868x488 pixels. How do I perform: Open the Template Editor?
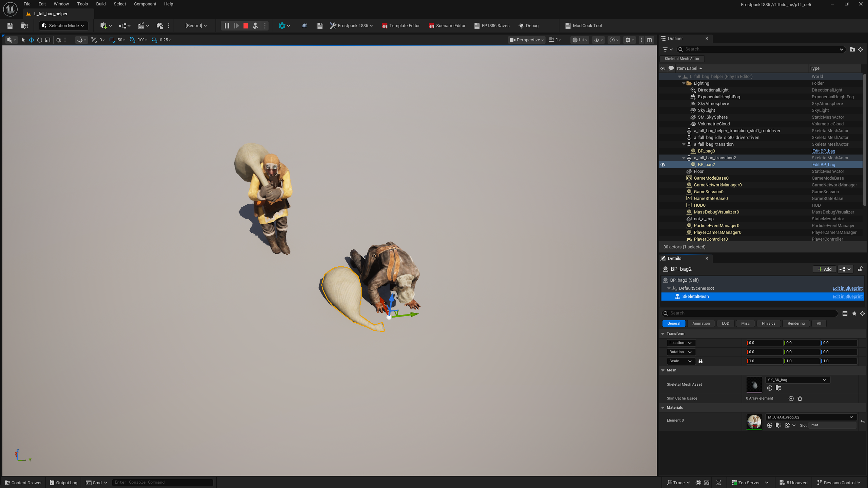401,26
